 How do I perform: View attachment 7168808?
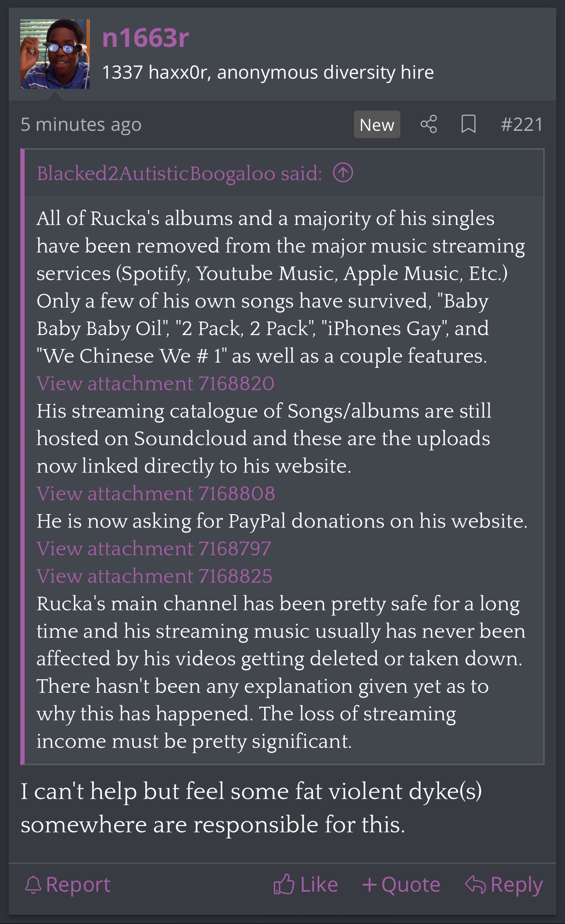tap(155, 493)
